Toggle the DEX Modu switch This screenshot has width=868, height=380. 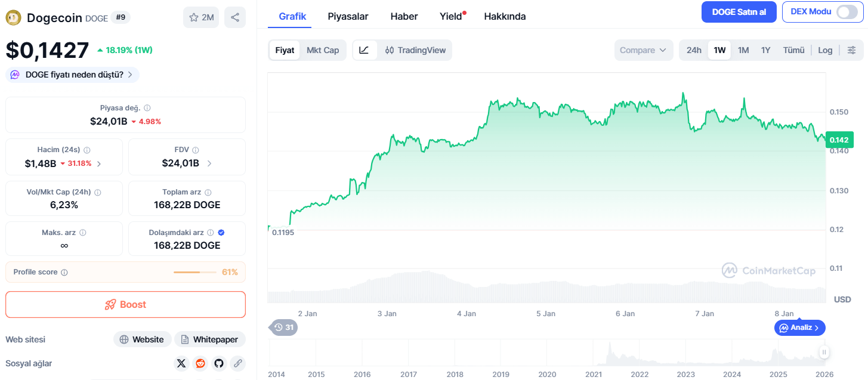click(847, 12)
